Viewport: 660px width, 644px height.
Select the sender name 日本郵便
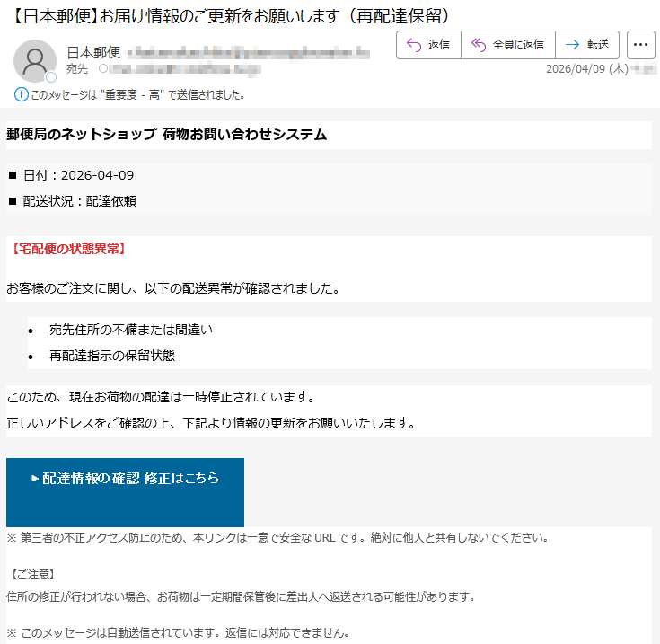click(94, 53)
